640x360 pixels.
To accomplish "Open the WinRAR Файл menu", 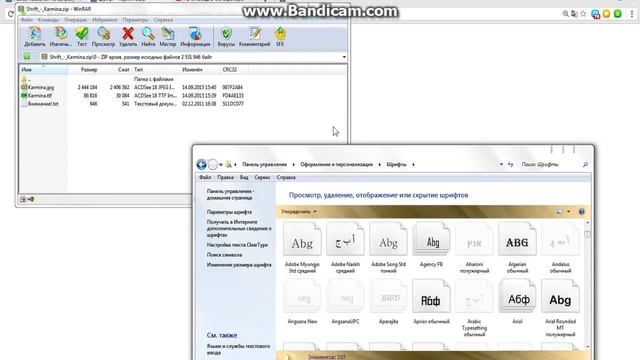I will pos(27,20).
